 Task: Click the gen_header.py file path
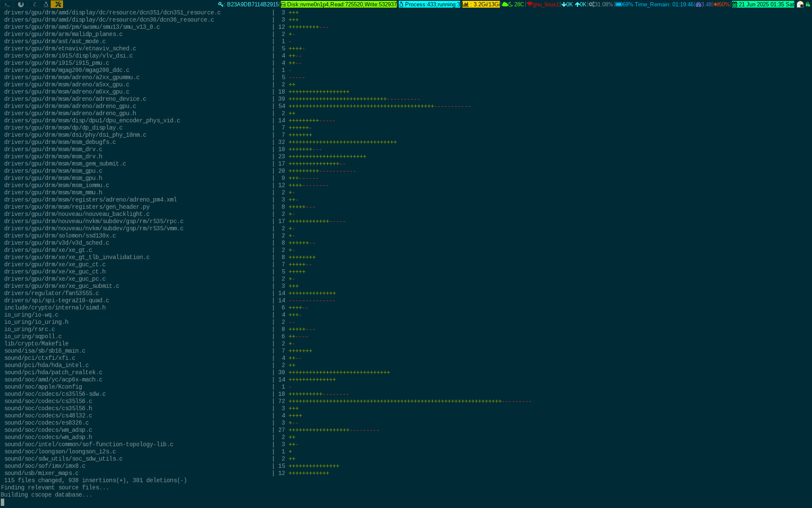[x=77, y=207]
